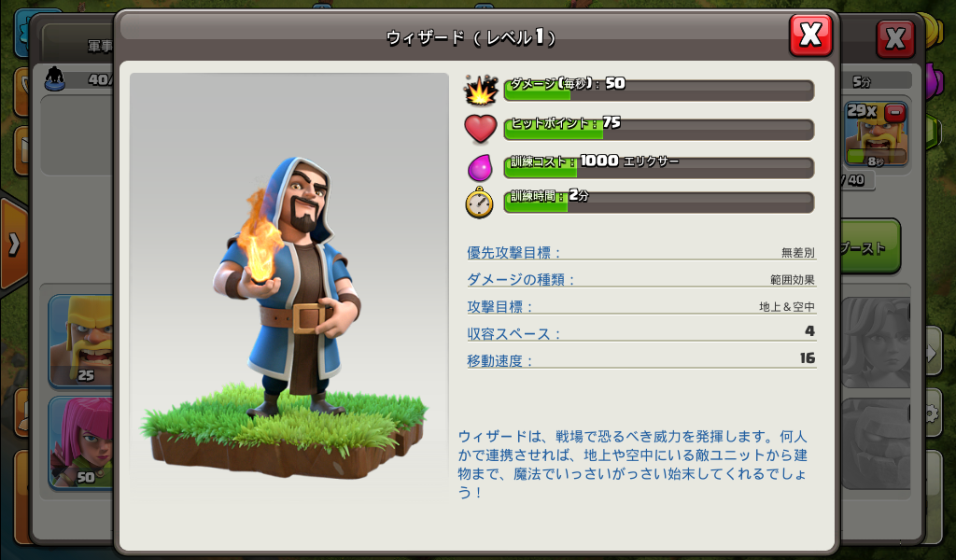This screenshot has height=560, width=956.
Task: Click the Wizard character illustration
Action: point(288,287)
